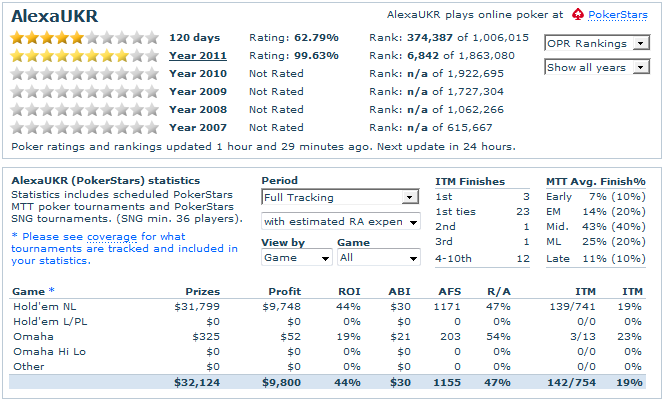Click the '120 days' label

click(195, 38)
